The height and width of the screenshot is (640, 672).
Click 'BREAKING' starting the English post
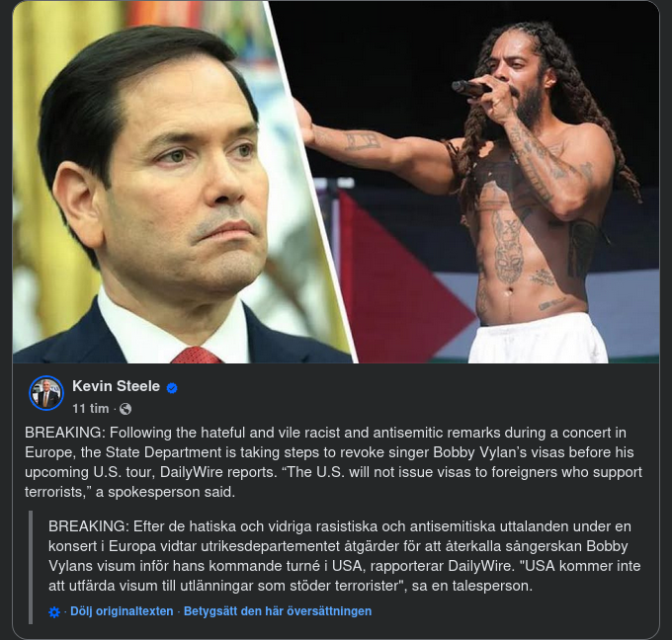[63, 433]
